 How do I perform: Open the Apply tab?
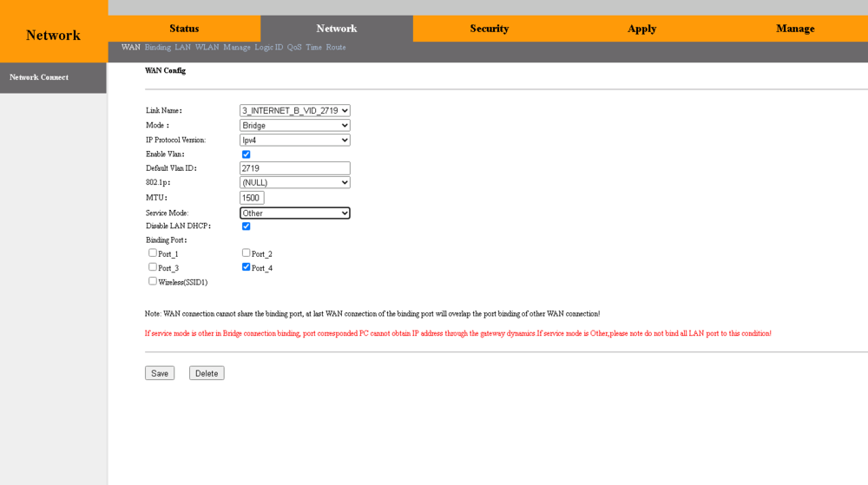click(x=641, y=29)
